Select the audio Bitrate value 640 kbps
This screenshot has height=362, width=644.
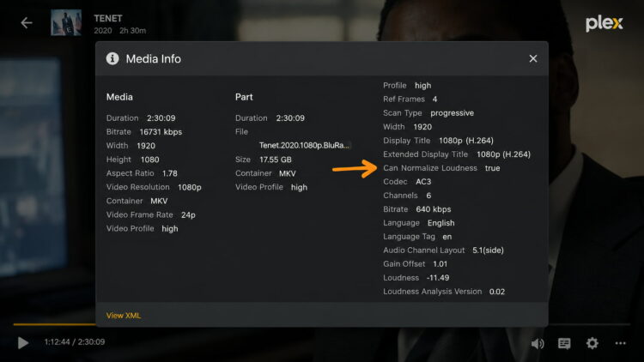click(434, 209)
